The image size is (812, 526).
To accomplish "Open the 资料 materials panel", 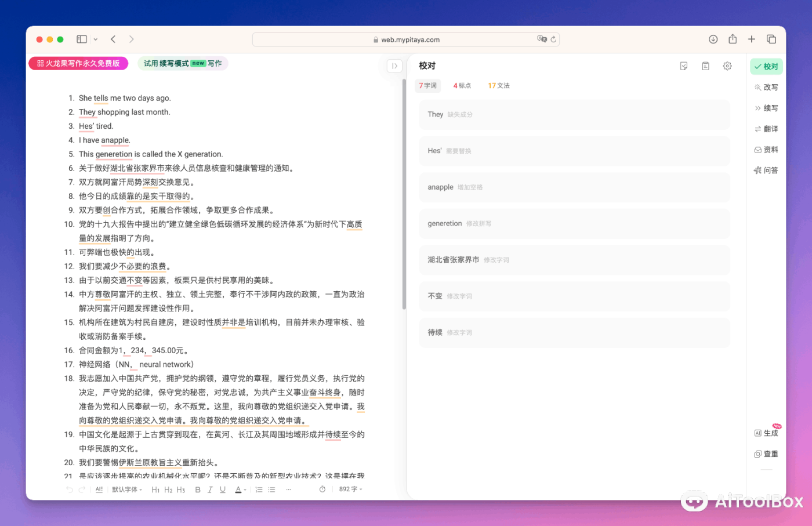I will (x=766, y=150).
